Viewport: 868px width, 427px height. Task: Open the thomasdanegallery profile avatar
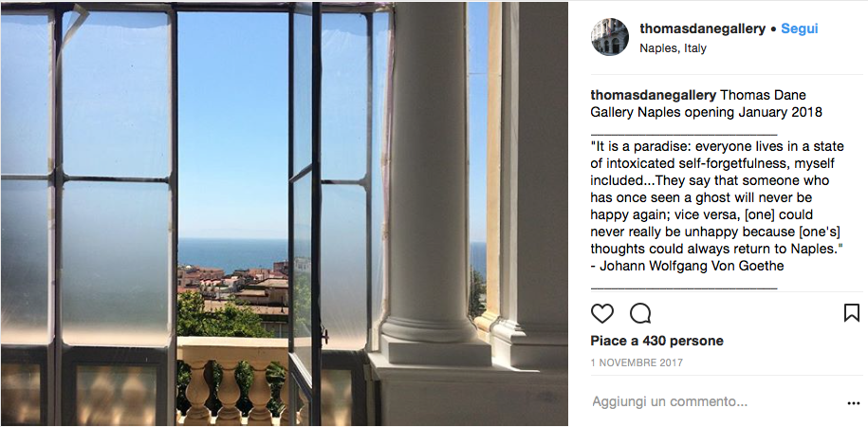point(610,37)
